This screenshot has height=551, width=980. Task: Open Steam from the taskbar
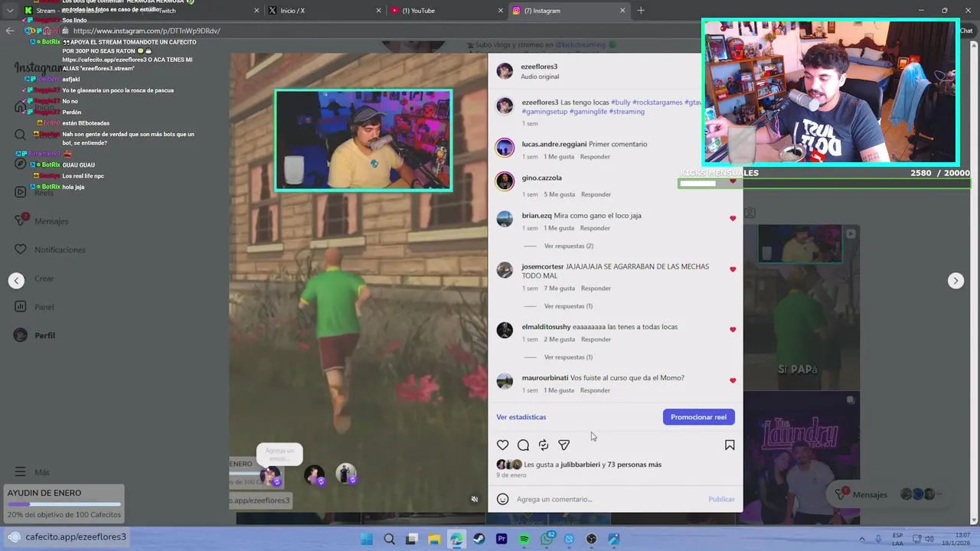[479, 539]
